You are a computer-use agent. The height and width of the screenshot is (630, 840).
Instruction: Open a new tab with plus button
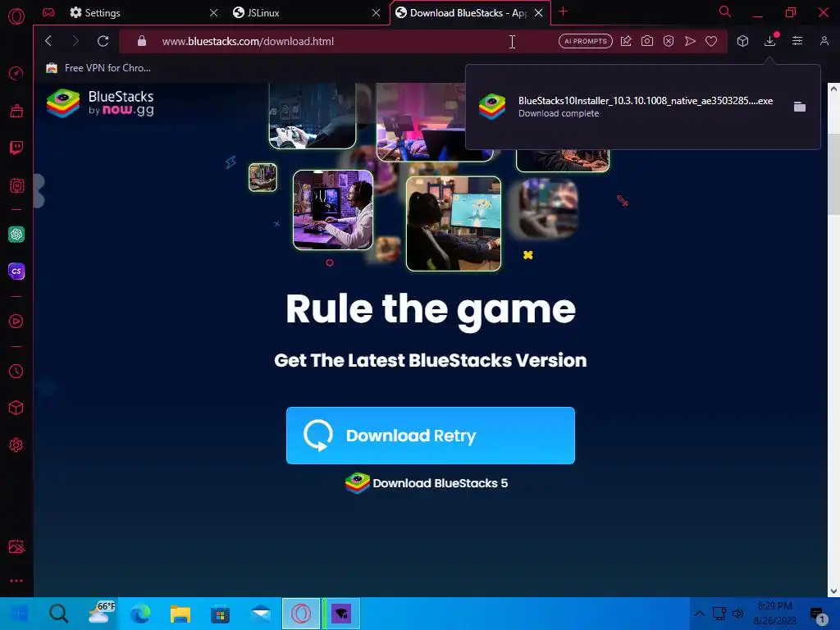click(x=563, y=11)
